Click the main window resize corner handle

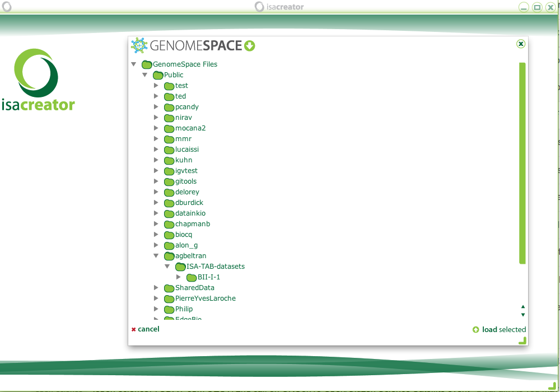tap(552, 386)
